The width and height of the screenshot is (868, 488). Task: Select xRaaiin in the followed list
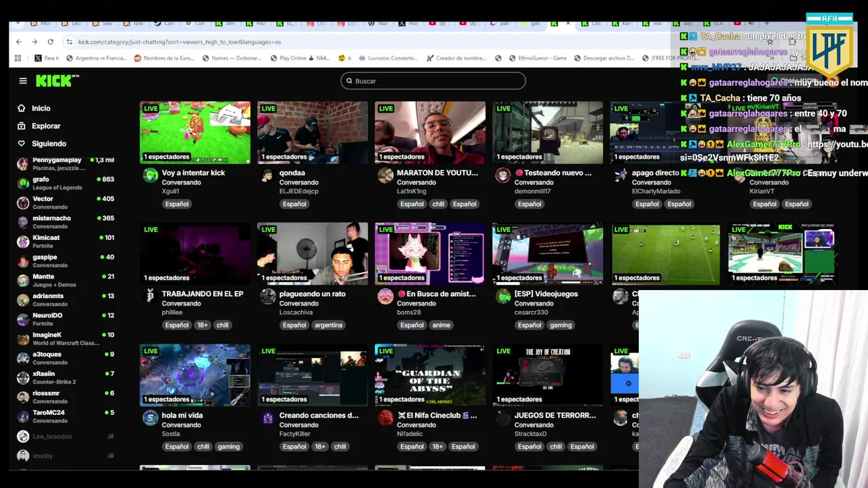tap(66, 378)
